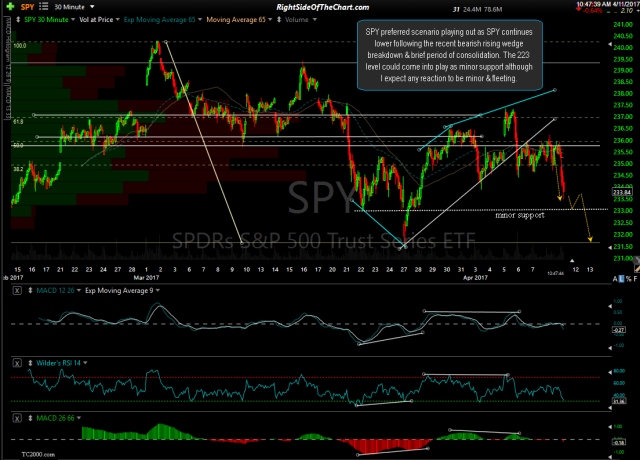Click the move handle beside the Volume legend

click(279, 20)
